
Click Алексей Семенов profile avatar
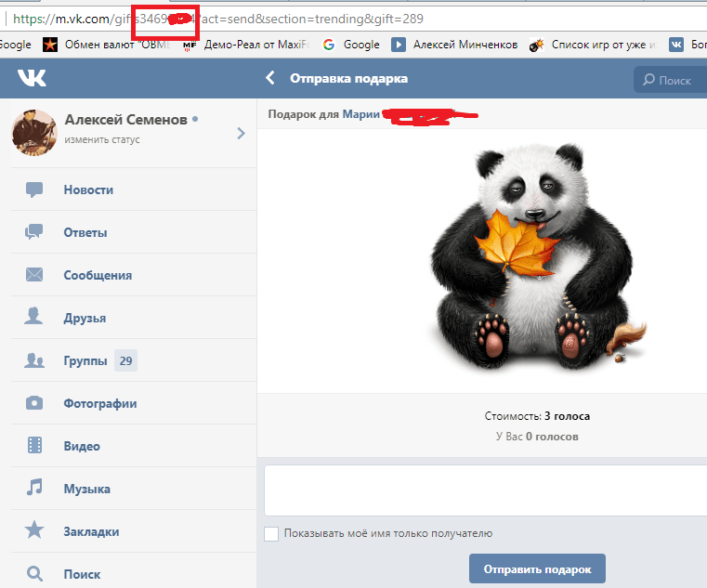[34, 133]
